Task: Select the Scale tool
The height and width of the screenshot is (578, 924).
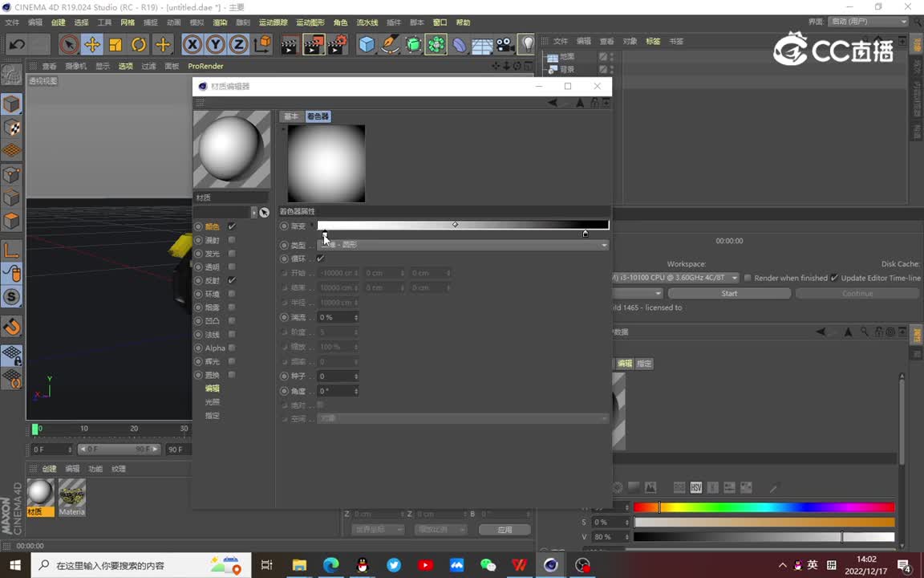Action: pos(115,44)
